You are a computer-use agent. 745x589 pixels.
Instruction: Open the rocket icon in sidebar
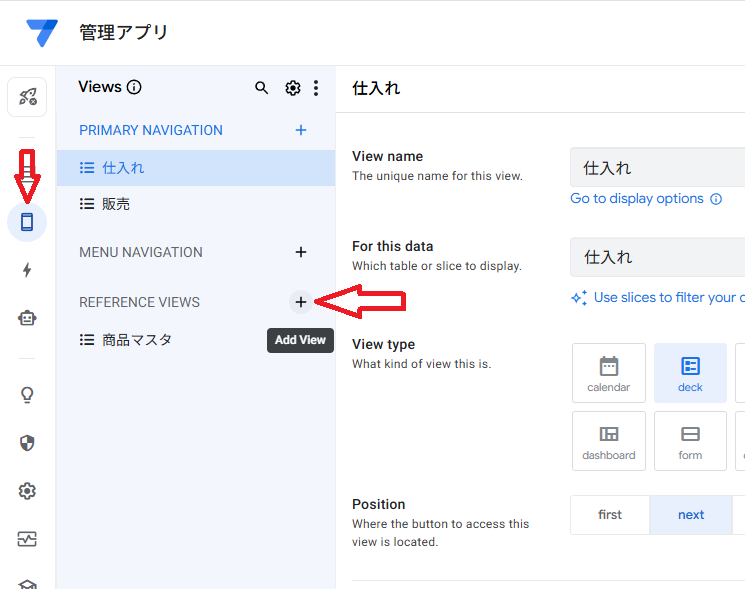pyautogui.click(x=27, y=97)
